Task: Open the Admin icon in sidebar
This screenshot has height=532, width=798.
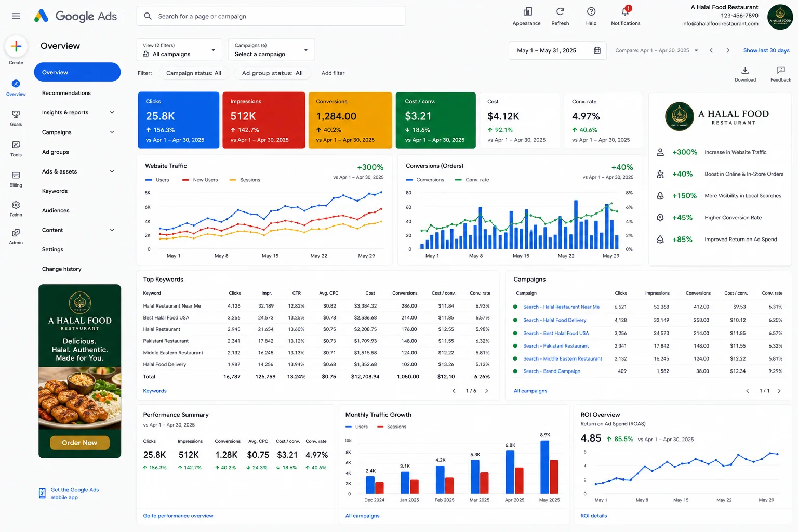Action: tap(16, 233)
